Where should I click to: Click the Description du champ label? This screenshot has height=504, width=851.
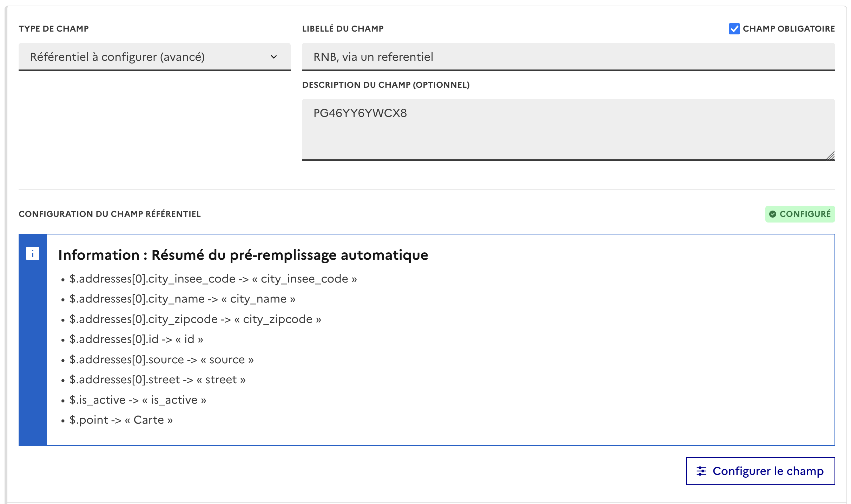pyautogui.click(x=386, y=85)
